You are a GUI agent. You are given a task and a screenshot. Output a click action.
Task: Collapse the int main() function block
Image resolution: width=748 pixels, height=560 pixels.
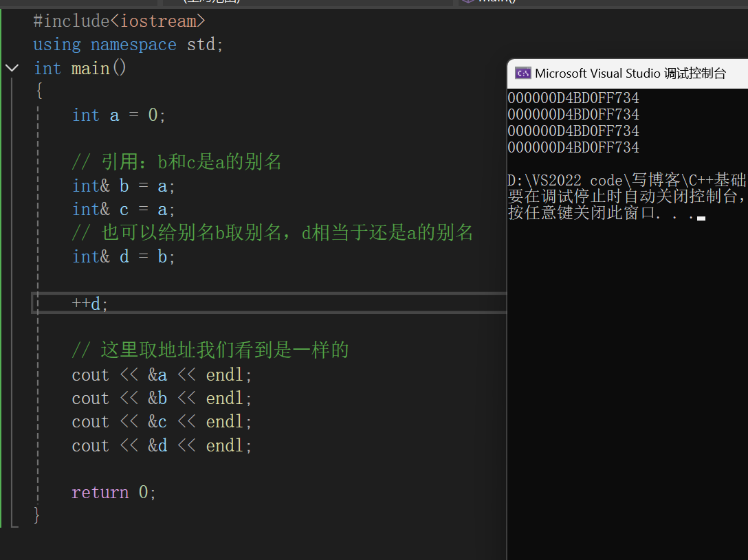point(12,68)
